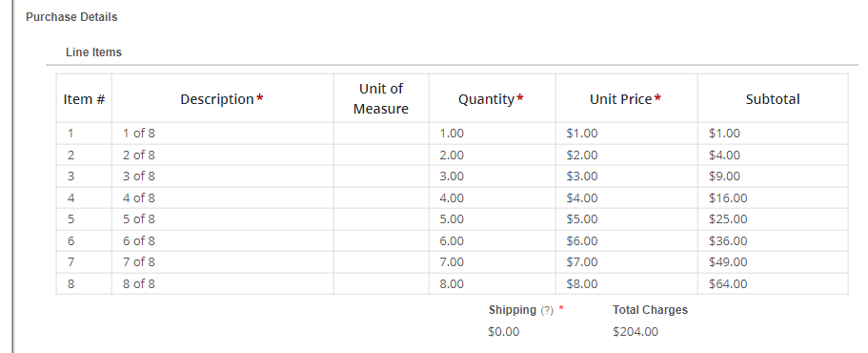Select description cell "5 of 8"

[x=139, y=218]
